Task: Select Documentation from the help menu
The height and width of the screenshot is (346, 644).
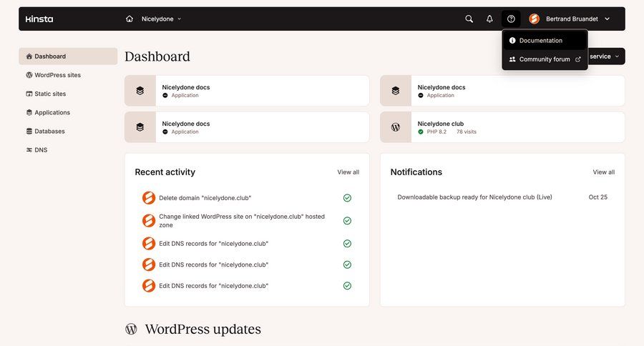Action: coord(540,41)
